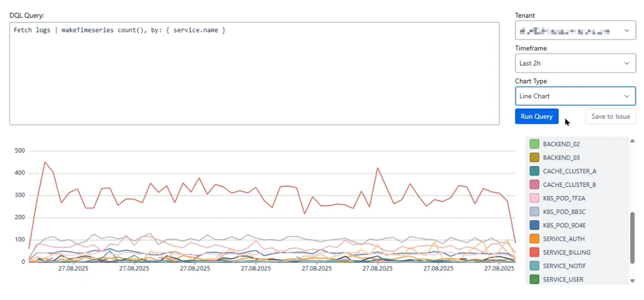Click inside the DQL Query text area
The image size is (644, 300).
click(x=254, y=74)
